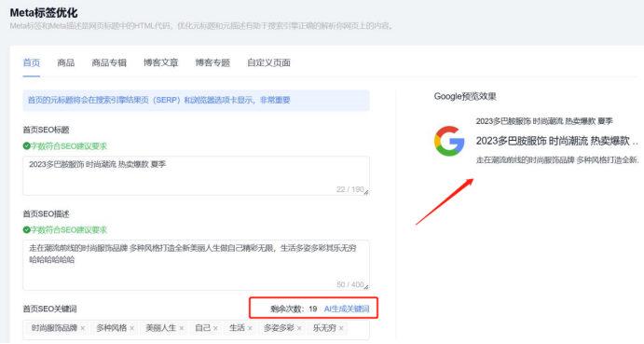Click the Meta标签优化 page heading
Screen dimensions: 644x344
coord(44,13)
